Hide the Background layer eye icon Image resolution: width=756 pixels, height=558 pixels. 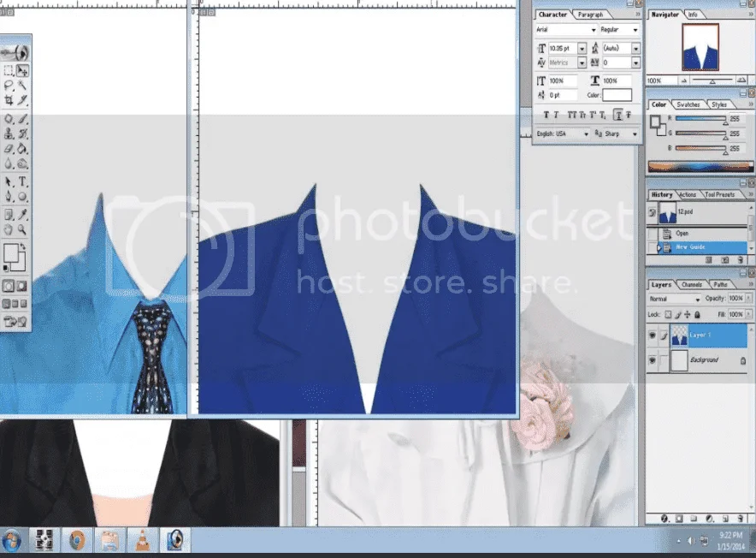652,360
